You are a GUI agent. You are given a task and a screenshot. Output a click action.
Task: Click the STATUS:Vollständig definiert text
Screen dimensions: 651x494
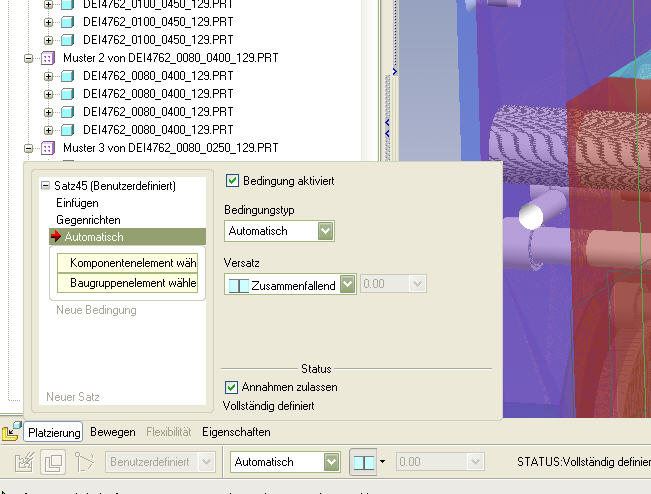click(x=584, y=462)
